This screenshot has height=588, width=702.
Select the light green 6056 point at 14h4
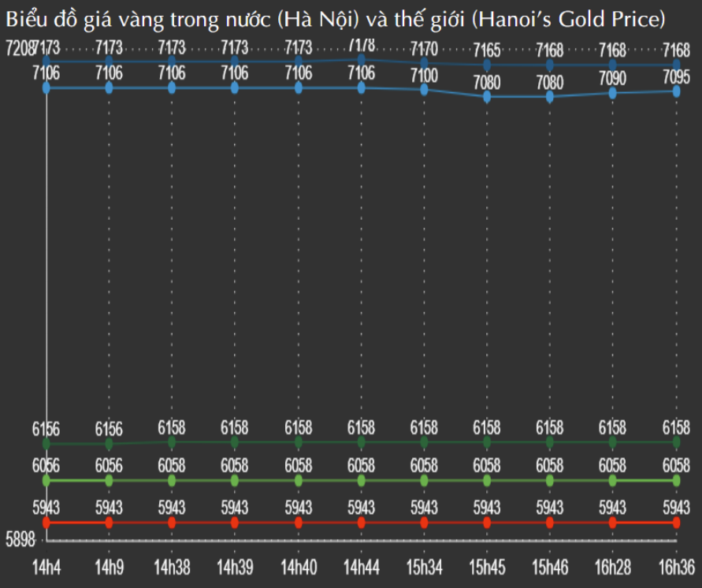click(x=46, y=479)
